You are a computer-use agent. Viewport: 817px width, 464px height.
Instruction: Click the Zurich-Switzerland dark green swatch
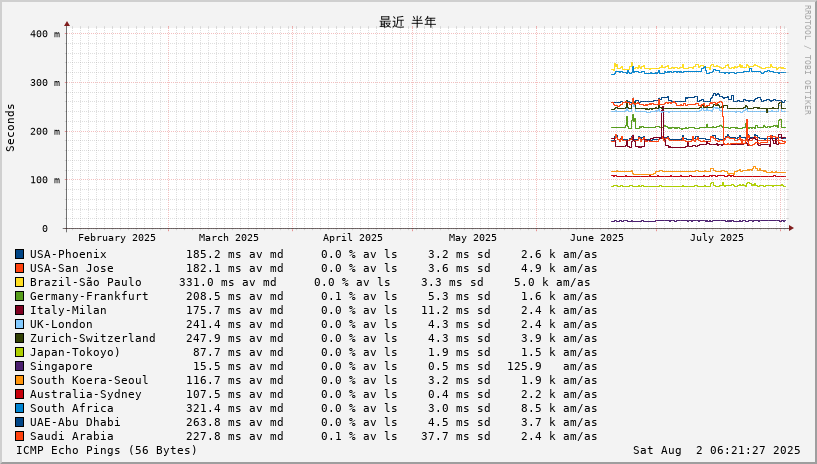(19, 338)
